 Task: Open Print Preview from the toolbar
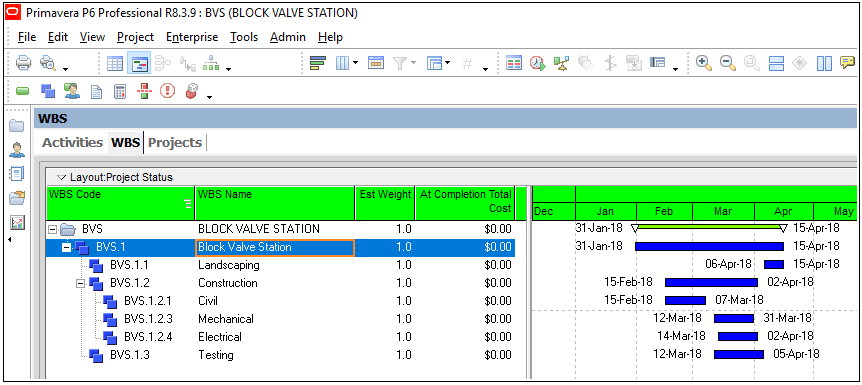pyautogui.click(x=48, y=63)
